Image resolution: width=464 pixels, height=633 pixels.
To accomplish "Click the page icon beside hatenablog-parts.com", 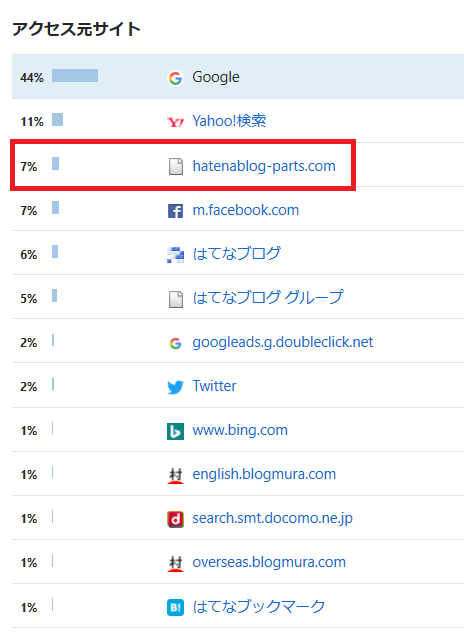I will pyautogui.click(x=175, y=166).
